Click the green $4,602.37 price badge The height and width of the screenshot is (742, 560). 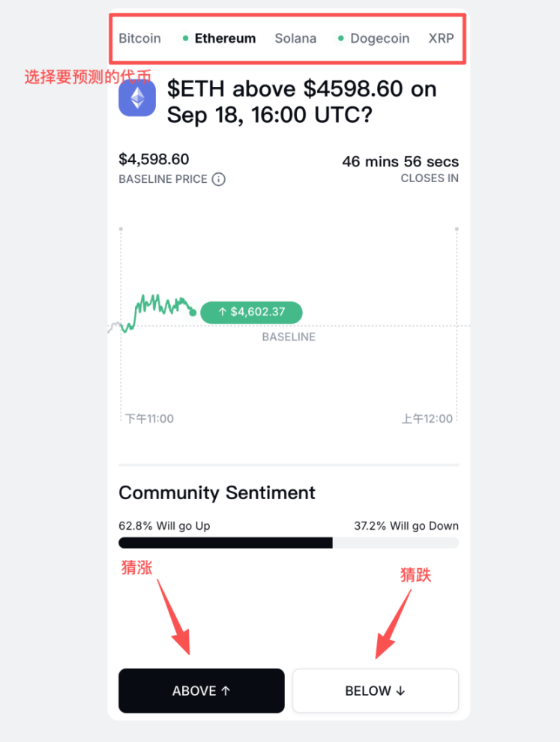tap(251, 312)
